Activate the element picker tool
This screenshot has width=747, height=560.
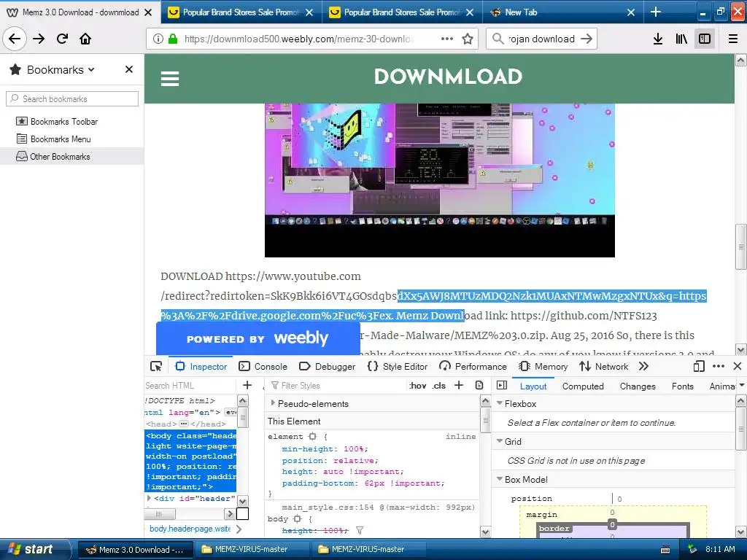coord(156,366)
